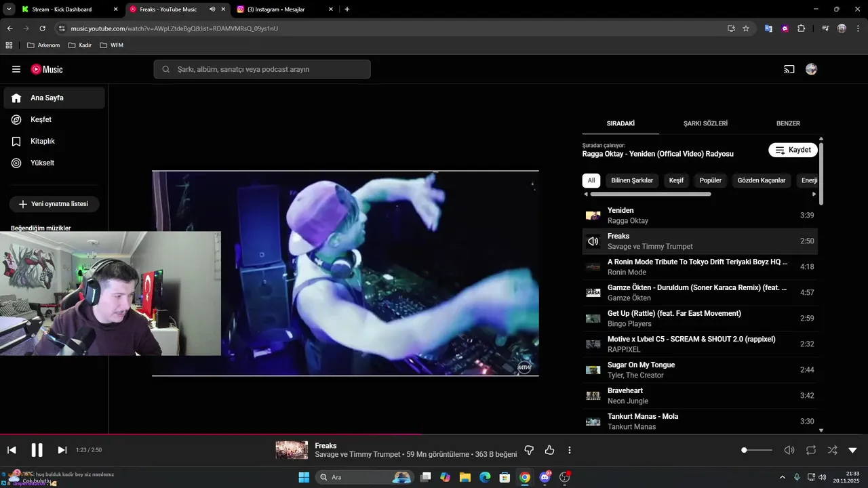Viewport: 868px width, 488px height.
Task: Cast to a device icon
Action: pos(789,69)
